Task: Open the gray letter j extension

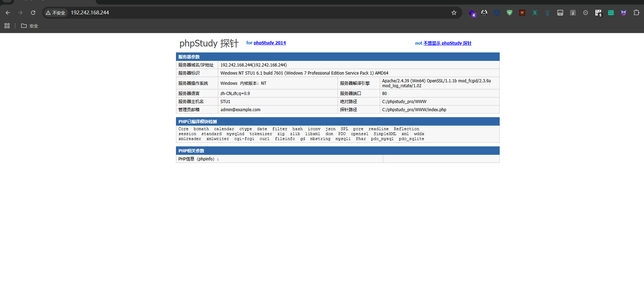Action: [x=573, y=13]
